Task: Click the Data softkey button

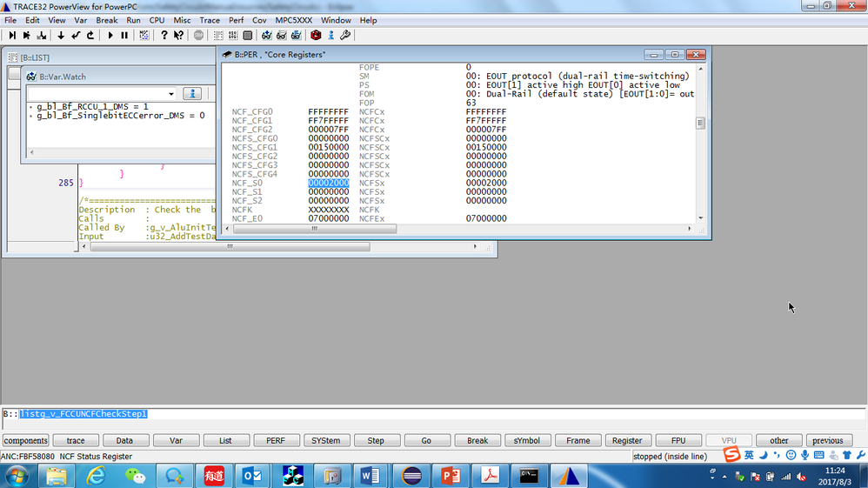Action: (x=124, y=440)
